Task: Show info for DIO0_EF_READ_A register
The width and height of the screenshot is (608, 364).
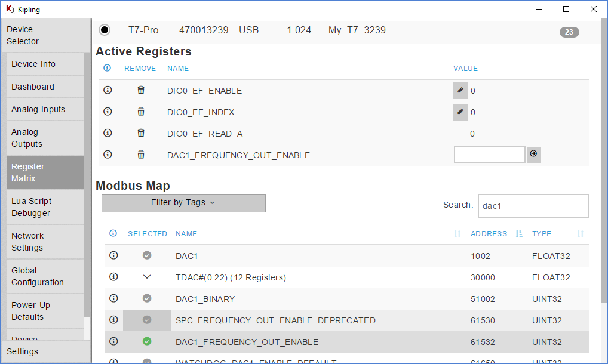Action: (x=108, y=133)
